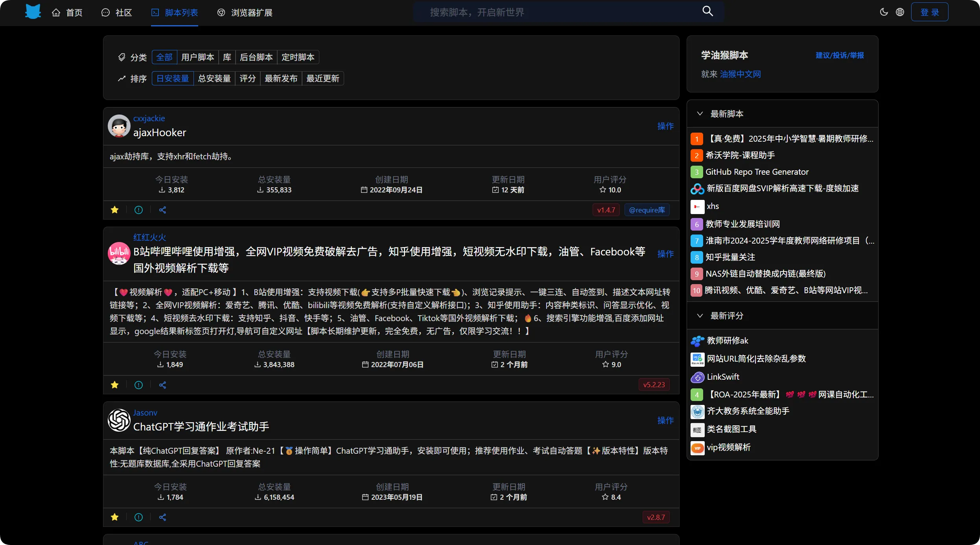Toggle dark mode with the moon icon
The image size is (980, 545).
coord(883,12)
